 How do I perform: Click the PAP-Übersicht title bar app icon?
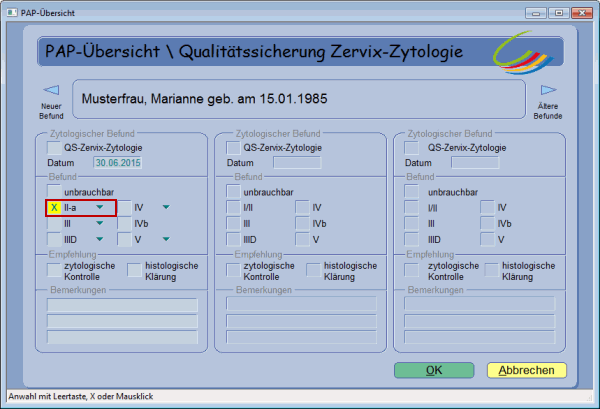click(x=11, y=10)
